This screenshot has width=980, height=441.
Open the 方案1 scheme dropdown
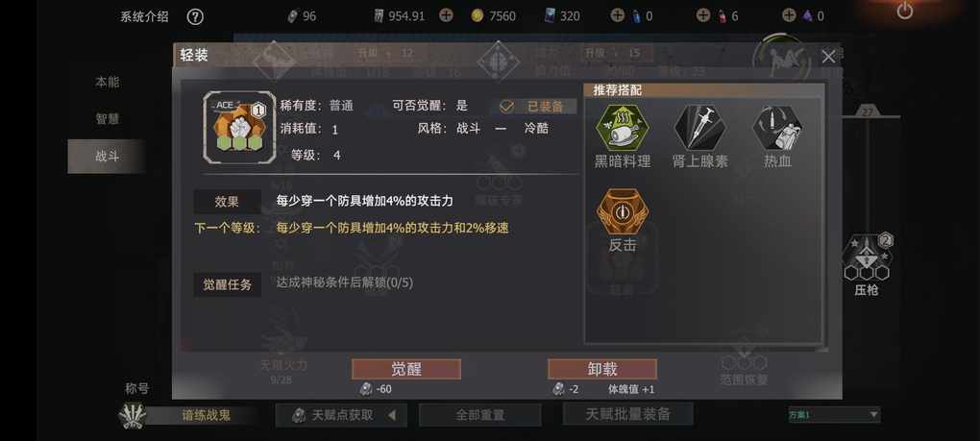click(834, 415)
